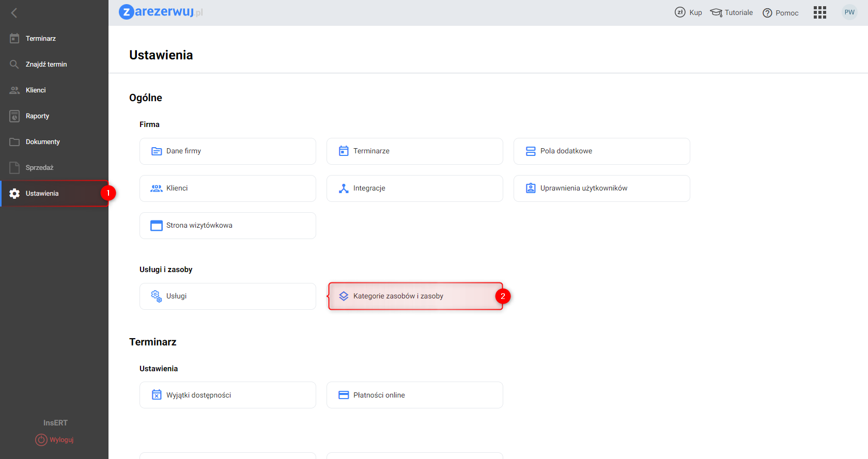Open Pomoc help icon
This screenshot has height=459, width=868.
[x=767, y=13]
